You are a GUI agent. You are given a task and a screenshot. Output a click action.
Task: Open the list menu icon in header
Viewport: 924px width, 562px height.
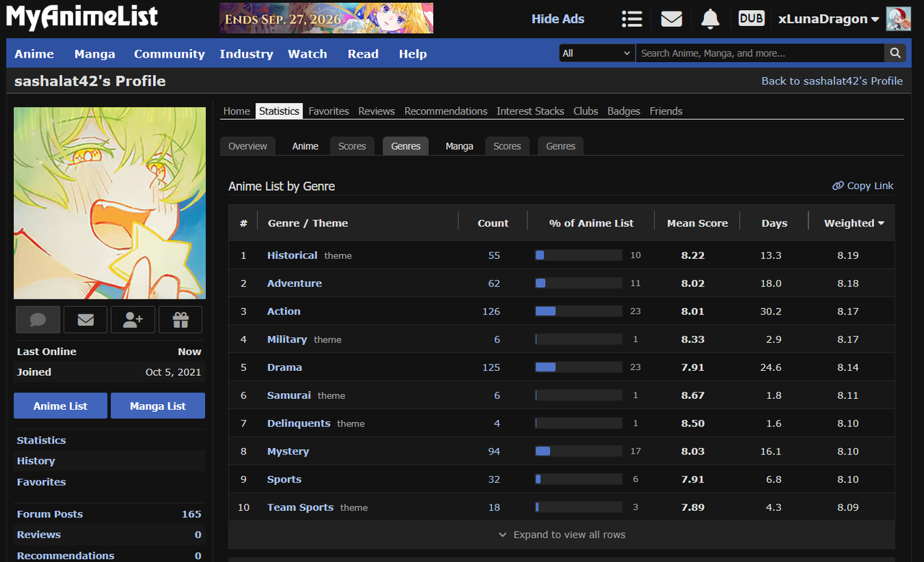632,19
